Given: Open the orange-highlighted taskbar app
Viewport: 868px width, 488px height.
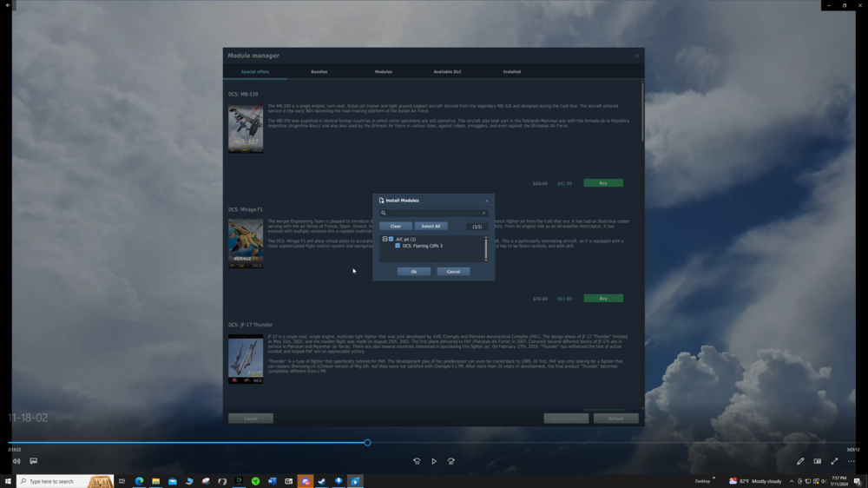Looking at the screenshot, I should coord(305,481).
